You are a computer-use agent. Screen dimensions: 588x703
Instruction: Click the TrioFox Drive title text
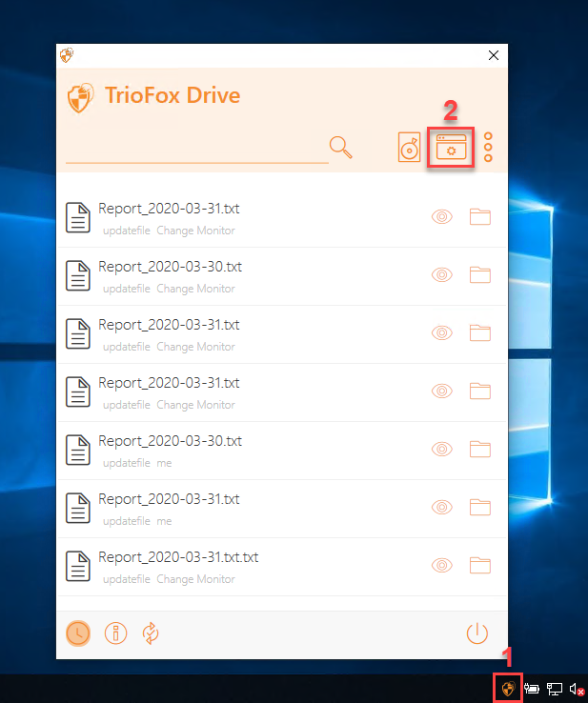pyautogui.click(x=172, y=95)
